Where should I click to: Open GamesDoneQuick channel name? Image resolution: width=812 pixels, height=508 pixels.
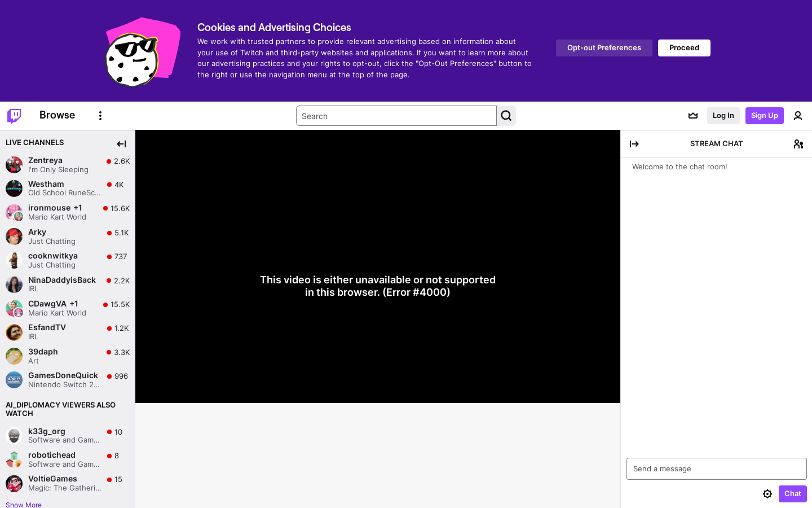tap(63, 375)
